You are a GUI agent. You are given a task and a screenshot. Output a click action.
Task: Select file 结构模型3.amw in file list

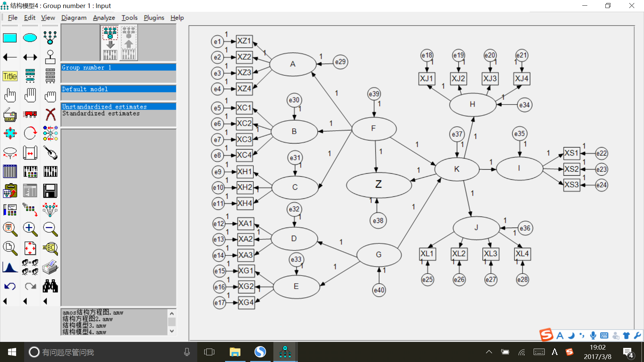pyautogui.click(x=84, y=325)
